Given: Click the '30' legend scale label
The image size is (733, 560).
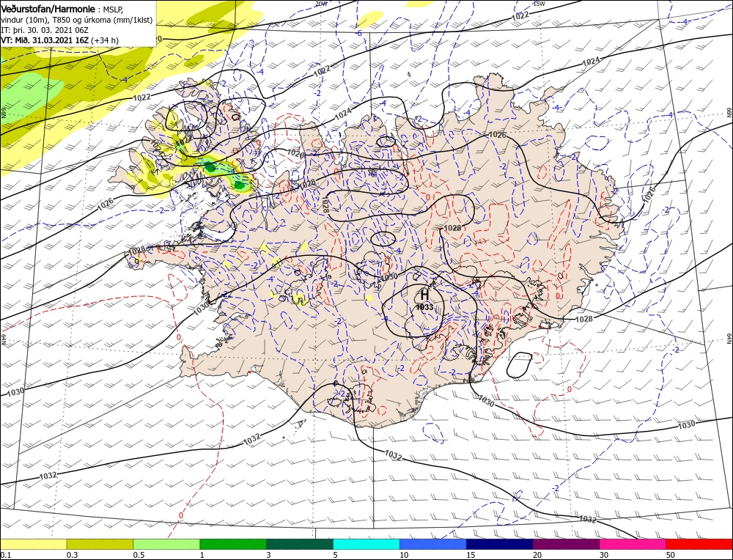Looking at the screenshot, I should pyautogui.click(x=605, y=555).
